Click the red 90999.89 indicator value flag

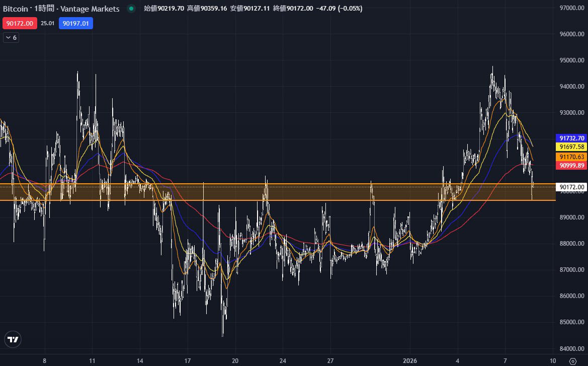pyautogui.click(x=571, y=166)
